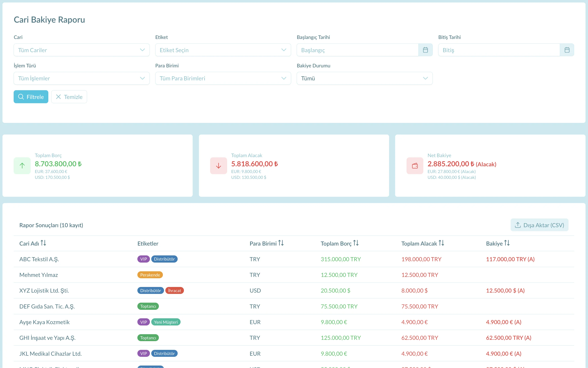Click the Toplam Alacak down-arrow icon
The image size is (588, 368).
point(218,166)
